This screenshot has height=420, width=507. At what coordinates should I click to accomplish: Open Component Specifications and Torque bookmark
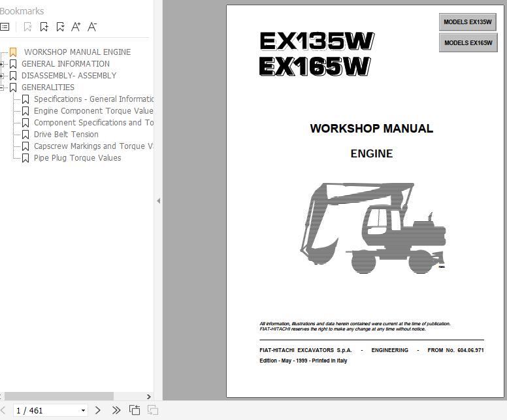click(94, 123)
